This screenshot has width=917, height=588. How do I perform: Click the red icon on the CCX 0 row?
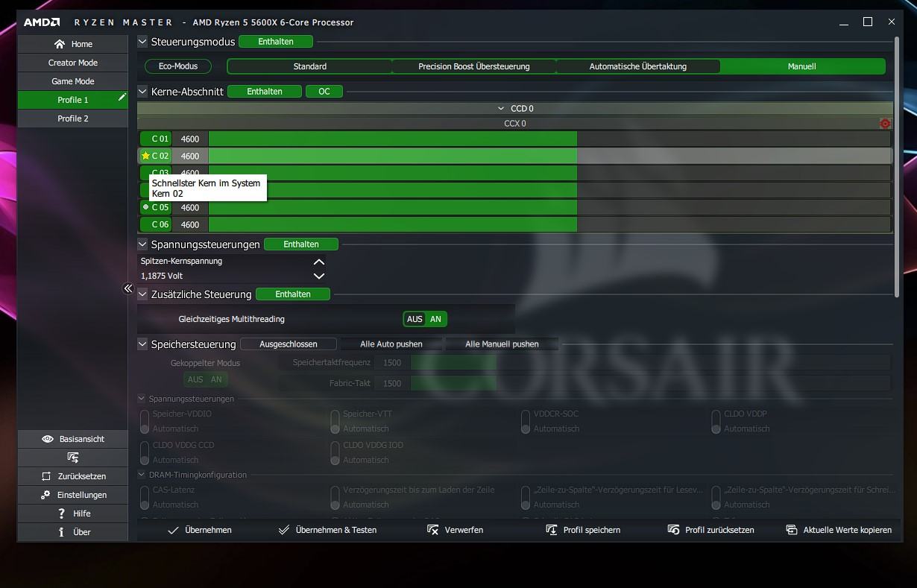tap(885, 124)
